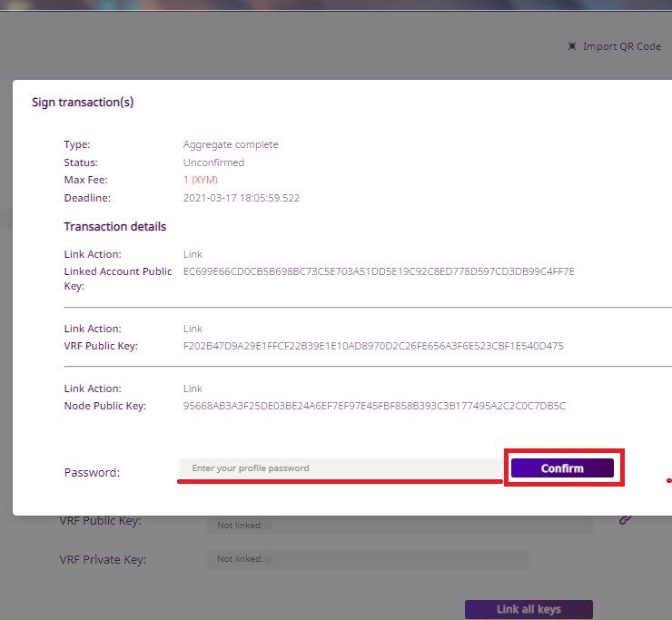Select the Linked Account Public Key value
Image resolution: width=672 pixels, height=620 pixels.
tap(379, 271)
